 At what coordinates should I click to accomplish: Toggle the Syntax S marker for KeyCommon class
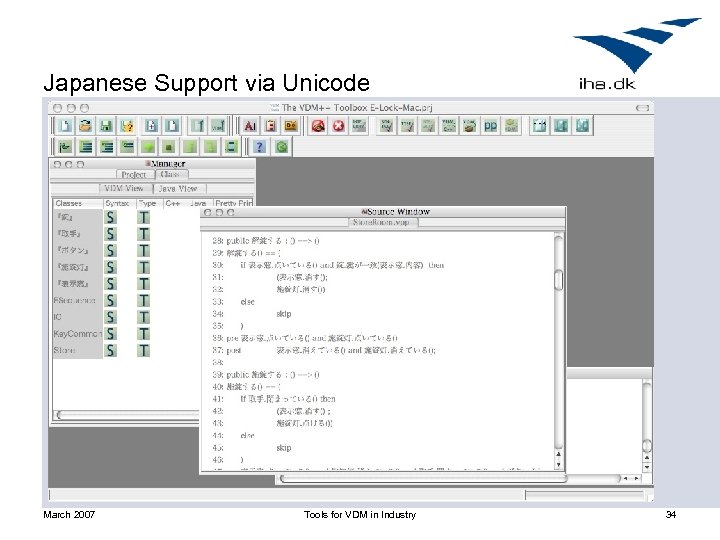[110, 334]
